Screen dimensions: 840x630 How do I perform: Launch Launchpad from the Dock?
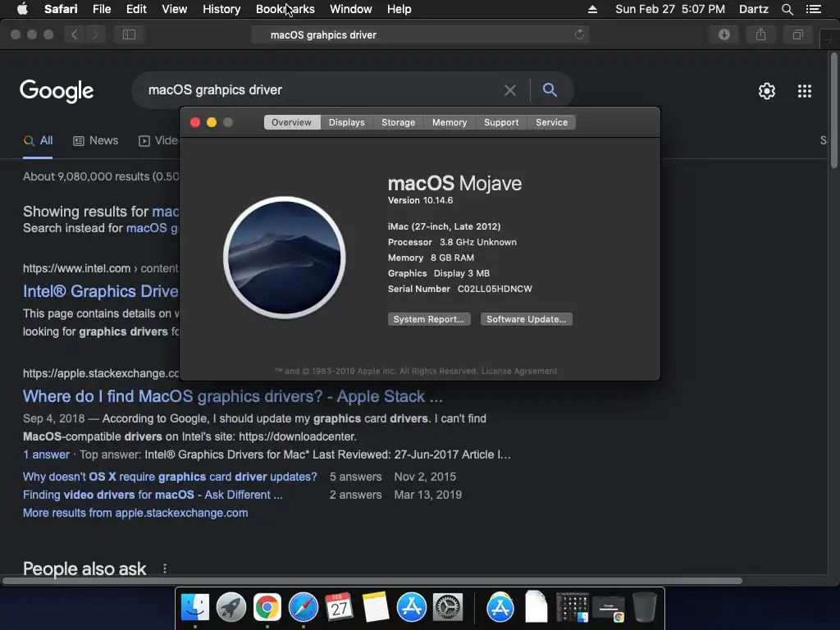click(231, 607)
